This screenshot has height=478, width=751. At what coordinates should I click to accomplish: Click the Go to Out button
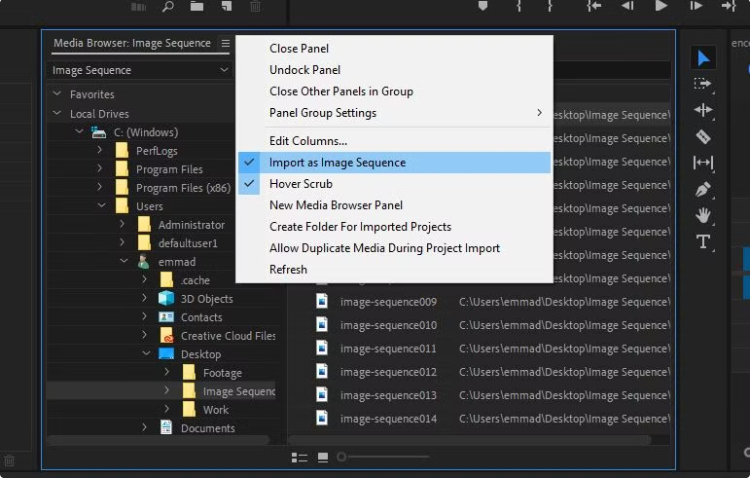[728, 6]
